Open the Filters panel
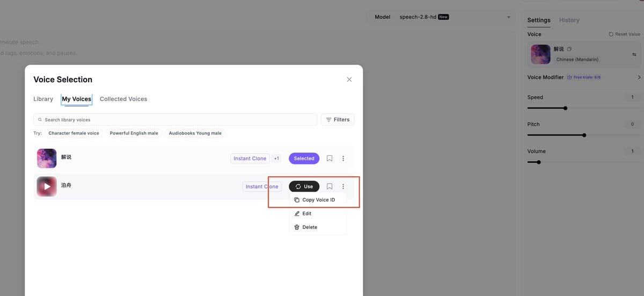This screenshot has height=296, width=644. (x=338, y=120)
